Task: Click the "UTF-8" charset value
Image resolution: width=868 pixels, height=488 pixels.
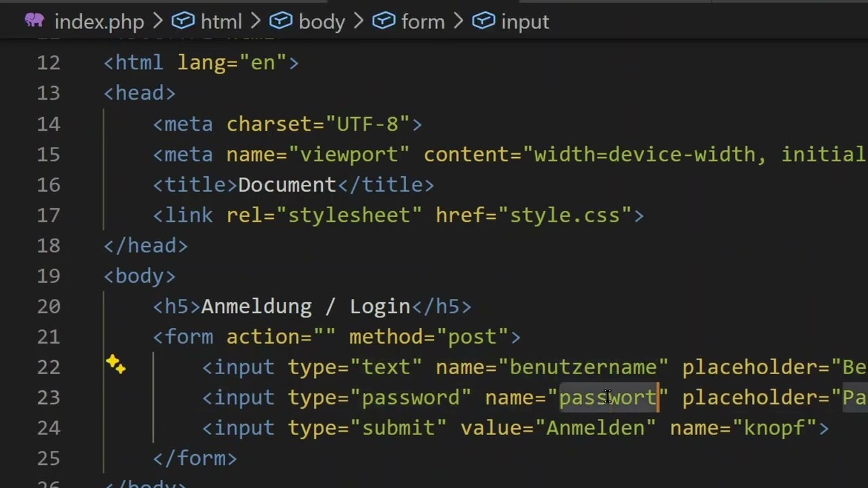Action: pos(368,124)
